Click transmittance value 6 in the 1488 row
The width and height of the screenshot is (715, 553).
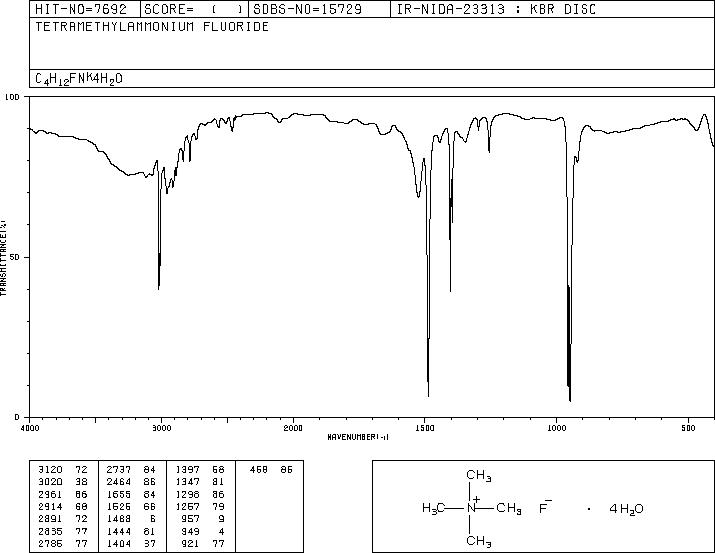click(x=152, y=519)
